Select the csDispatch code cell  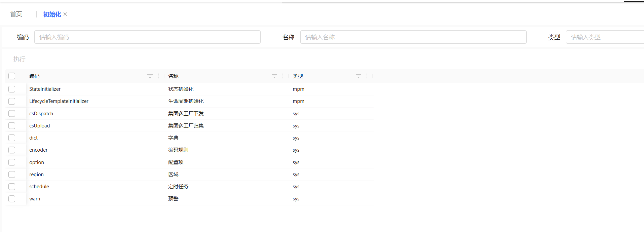(x=41, y=114)
